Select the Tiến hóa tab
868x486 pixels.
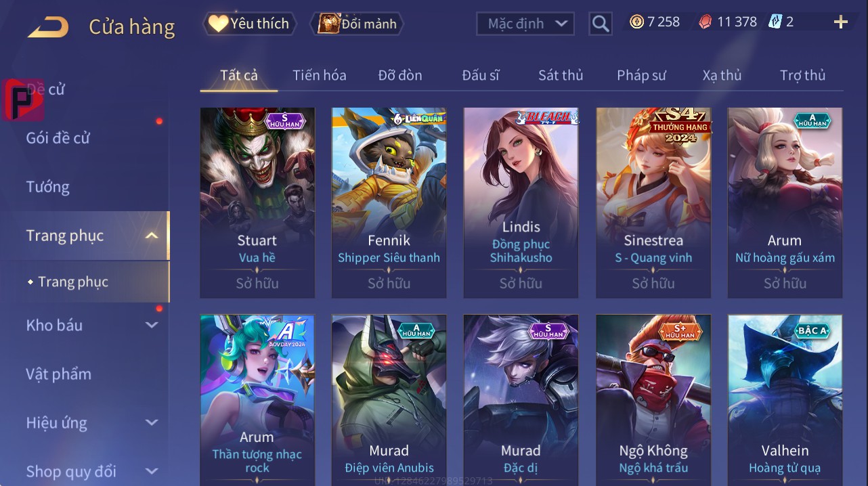tap(320, 75)
